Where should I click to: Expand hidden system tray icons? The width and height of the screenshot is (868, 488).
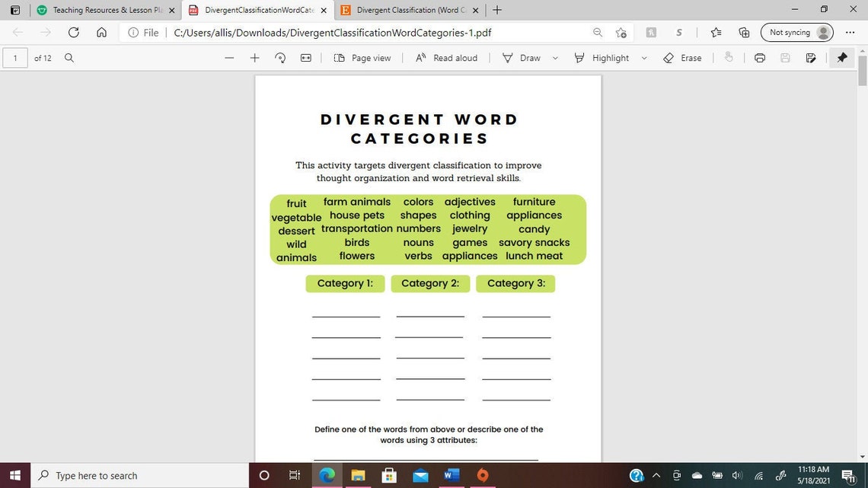(x=656, y=476)
